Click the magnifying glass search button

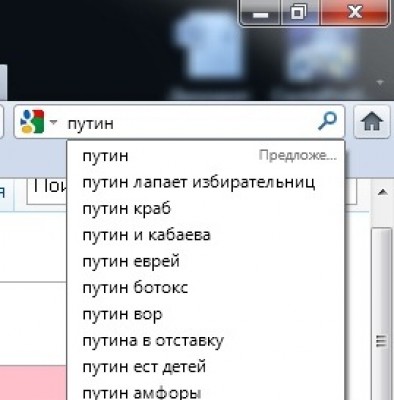pos(327,121)
